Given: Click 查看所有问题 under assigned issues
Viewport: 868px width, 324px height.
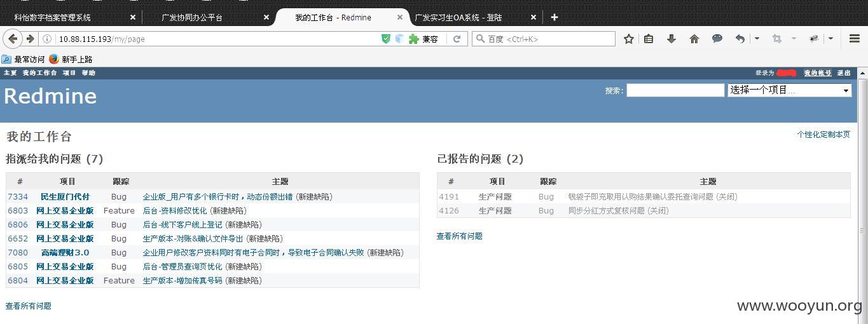Looking at the screenshot, I should click(29, 306).
